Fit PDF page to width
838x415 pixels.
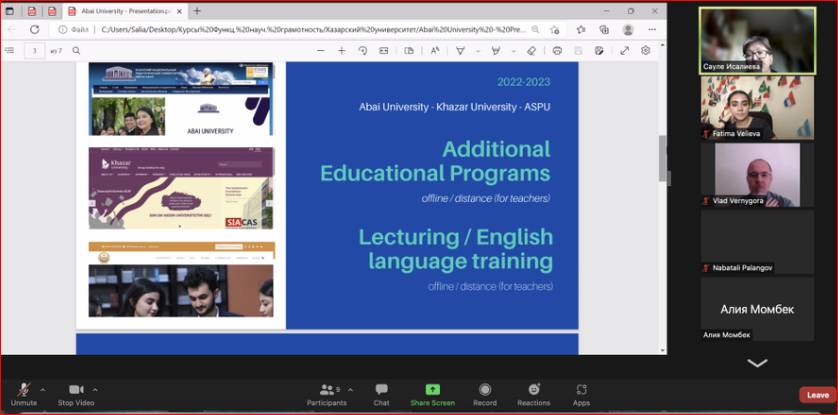click(x=384, y=51)
